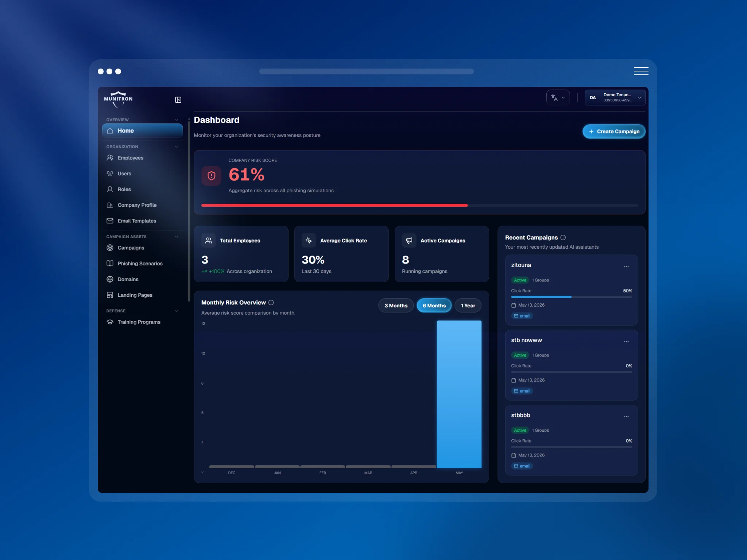Select the 1 Year range
Viewport: 747px width, 560px height.
468,306
